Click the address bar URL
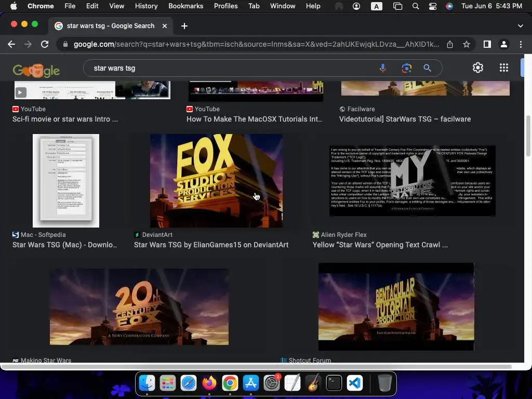532x399 pixels. [256, 45]
